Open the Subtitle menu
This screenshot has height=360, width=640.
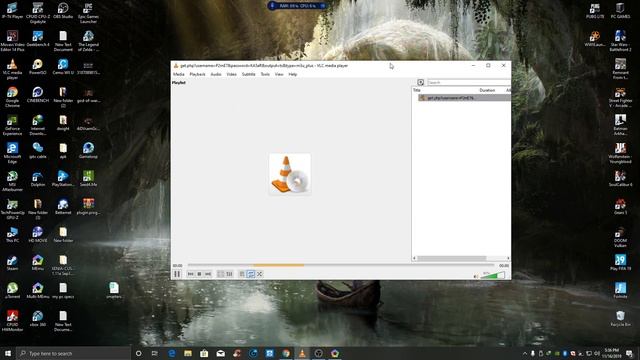point(249,74)
